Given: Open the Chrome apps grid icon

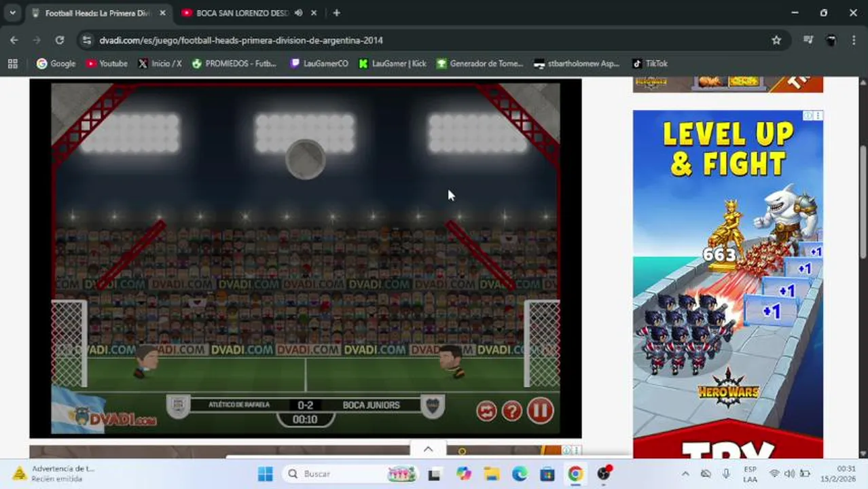Looking at the screenshot, I should point(12,63).
